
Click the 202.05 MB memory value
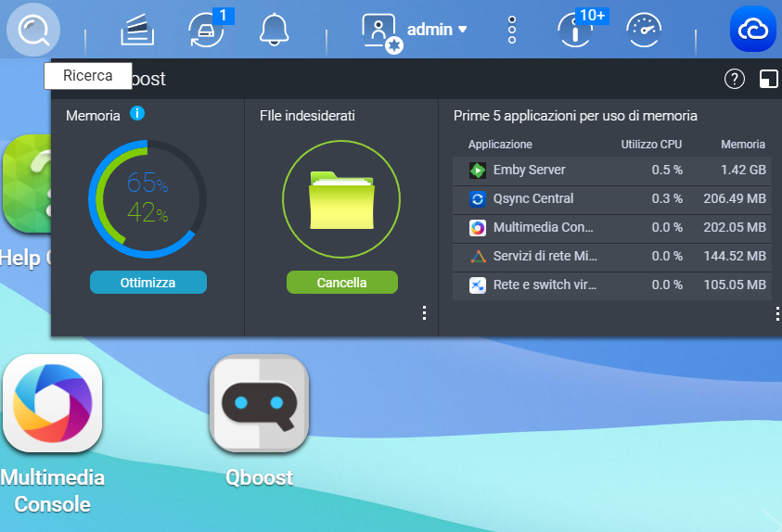click(x=735, y=228)
